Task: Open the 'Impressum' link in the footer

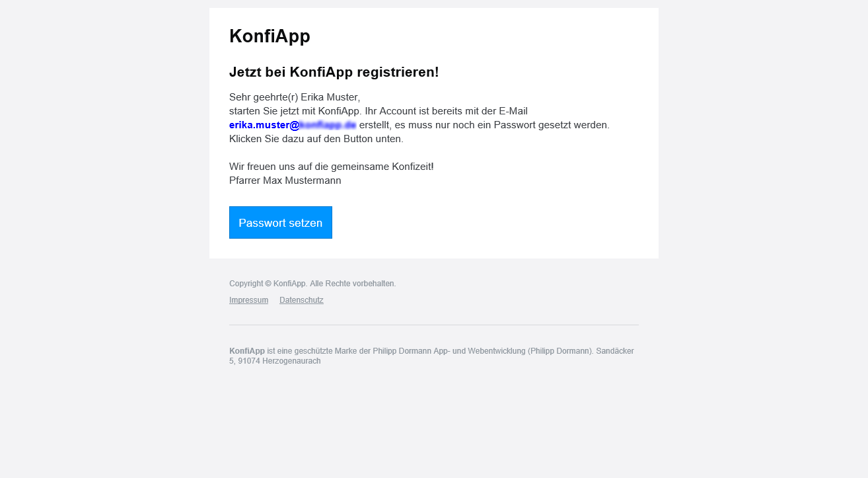Action: pos(248,299)
